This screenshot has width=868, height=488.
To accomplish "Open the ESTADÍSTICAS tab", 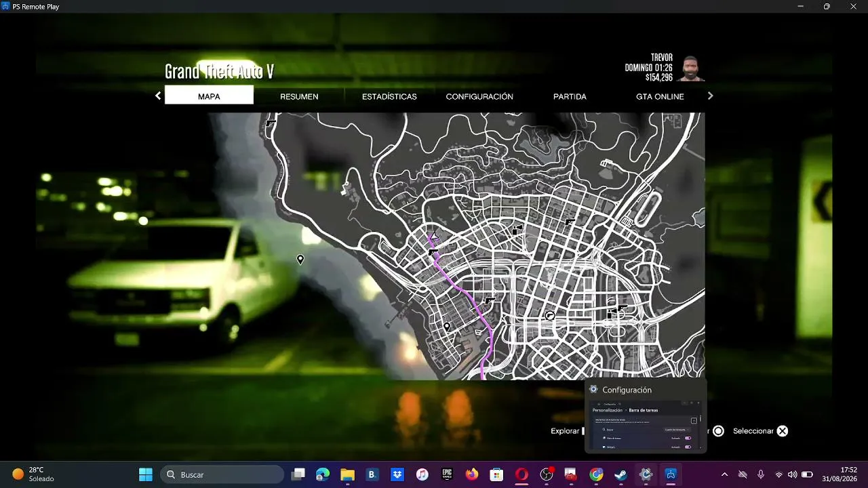I will (389, 96).
